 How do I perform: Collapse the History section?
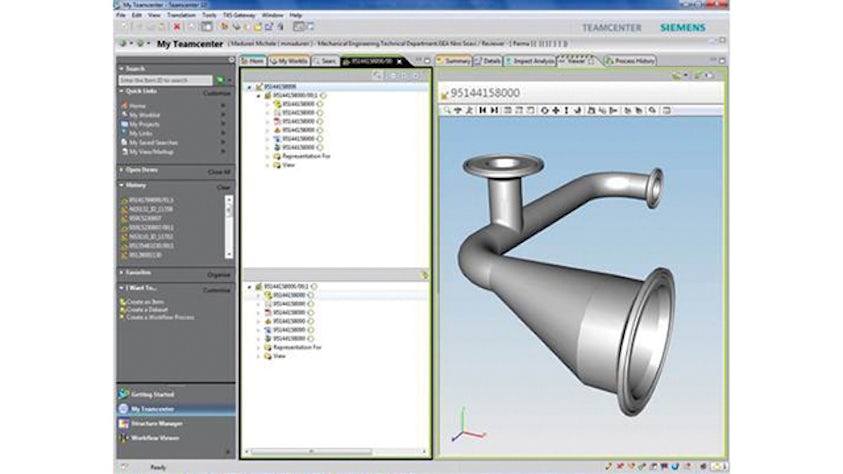coord(122,185)
